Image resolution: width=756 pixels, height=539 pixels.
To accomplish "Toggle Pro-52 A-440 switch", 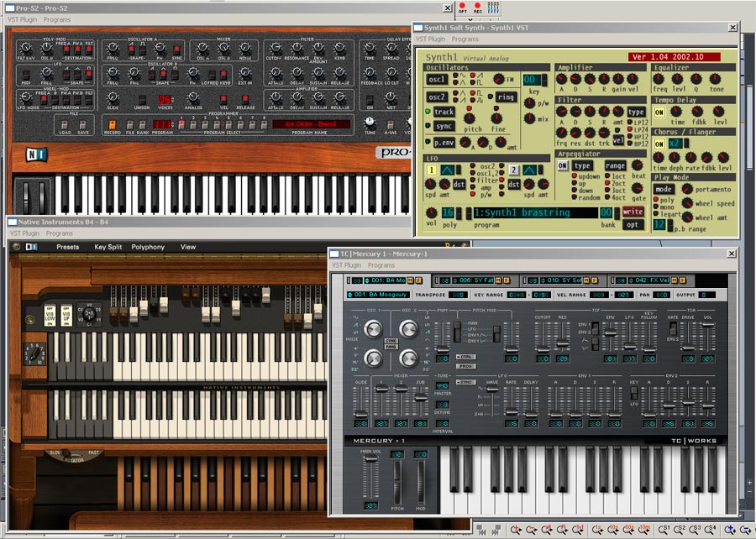I will coord(390,124).
